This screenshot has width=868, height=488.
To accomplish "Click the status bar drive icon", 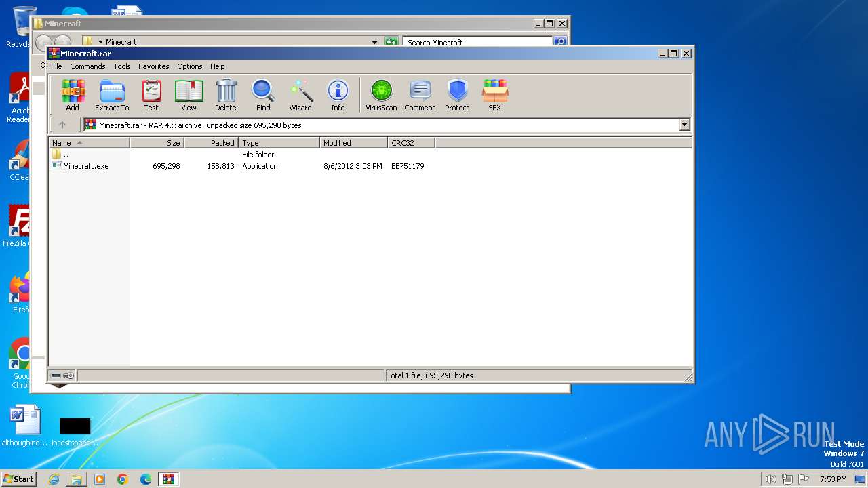I will (56, 375).
